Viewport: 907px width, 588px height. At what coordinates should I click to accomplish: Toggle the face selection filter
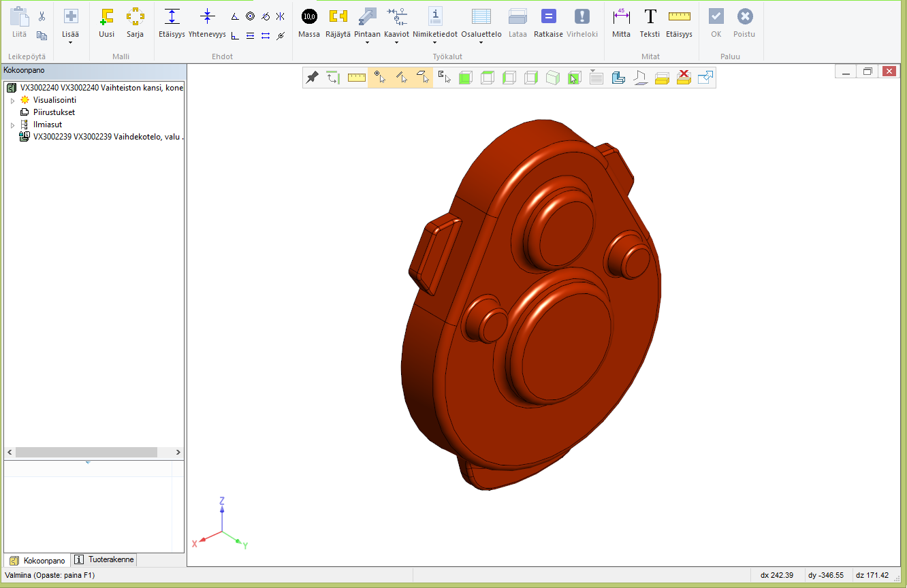tap(423, 78)
